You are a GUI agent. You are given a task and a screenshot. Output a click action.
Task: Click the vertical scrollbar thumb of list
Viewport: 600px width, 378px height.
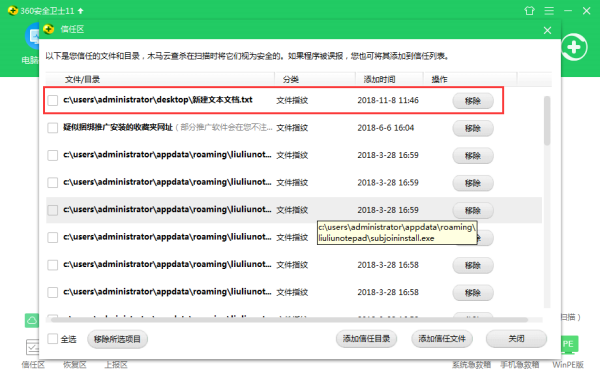point(547,121)
